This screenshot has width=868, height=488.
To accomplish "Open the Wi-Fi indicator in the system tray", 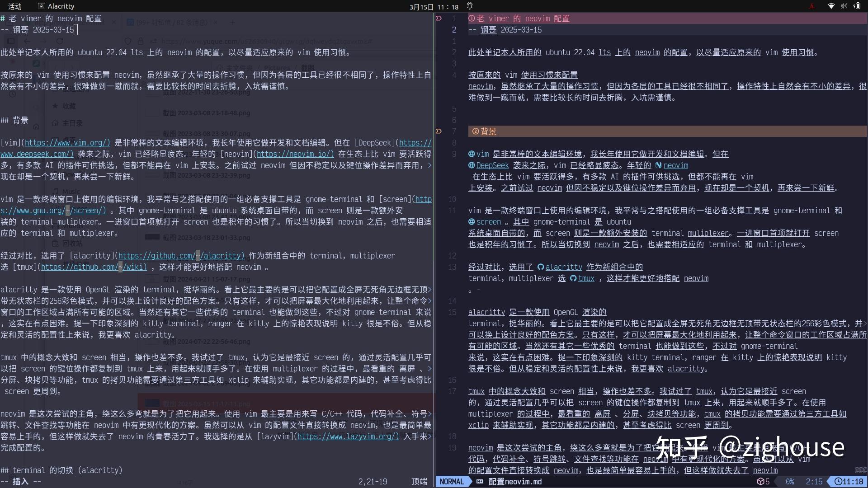I will 831,6.
